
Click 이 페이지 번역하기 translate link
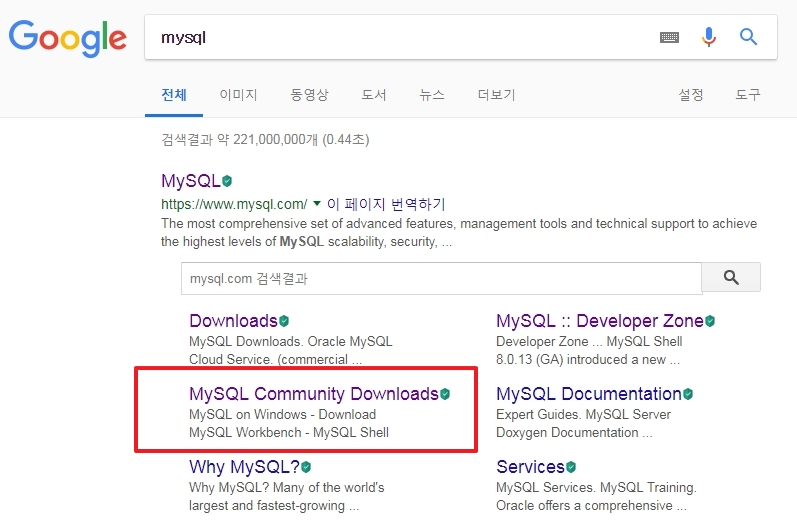[386, 204]
